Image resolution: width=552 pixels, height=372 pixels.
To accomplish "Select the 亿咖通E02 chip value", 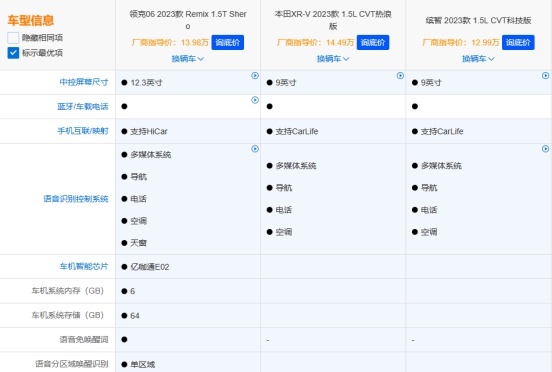I will point(150,267).
